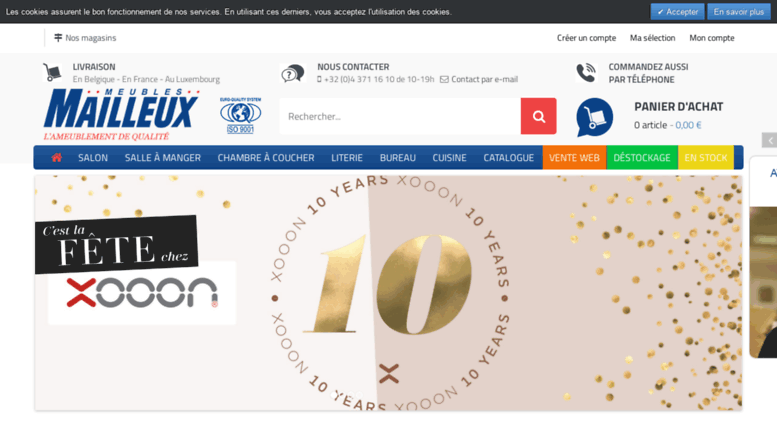Select the green Déstockage tab

642,158
